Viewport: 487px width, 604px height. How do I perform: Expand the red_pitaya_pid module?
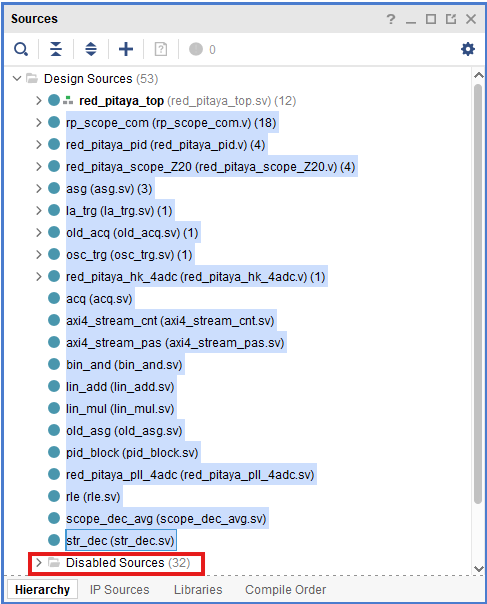coord(39,144)
